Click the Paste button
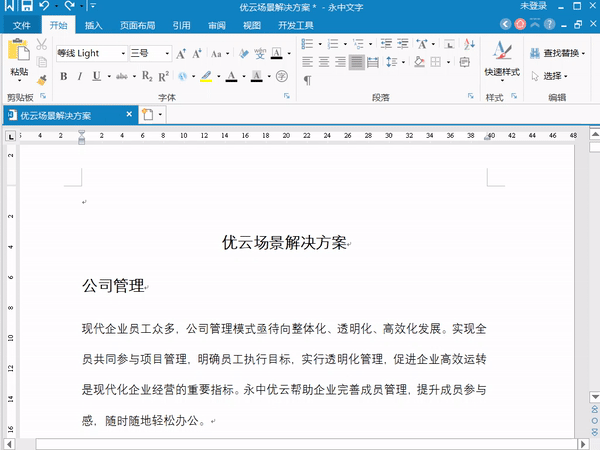The height and width of the screenshot is (450, 600). pos(19,60)
